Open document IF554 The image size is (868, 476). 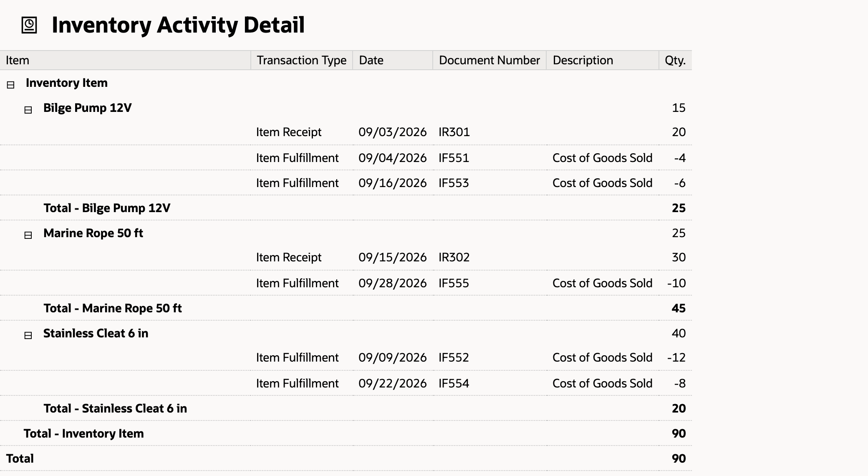tap(454, 383)
